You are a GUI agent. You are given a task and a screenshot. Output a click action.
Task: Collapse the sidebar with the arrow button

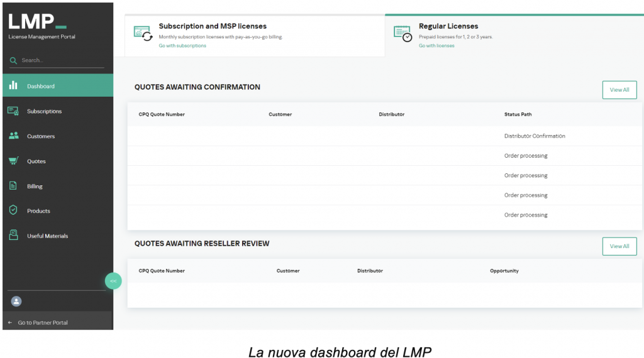pyautogui.click(x=113, y=281)
